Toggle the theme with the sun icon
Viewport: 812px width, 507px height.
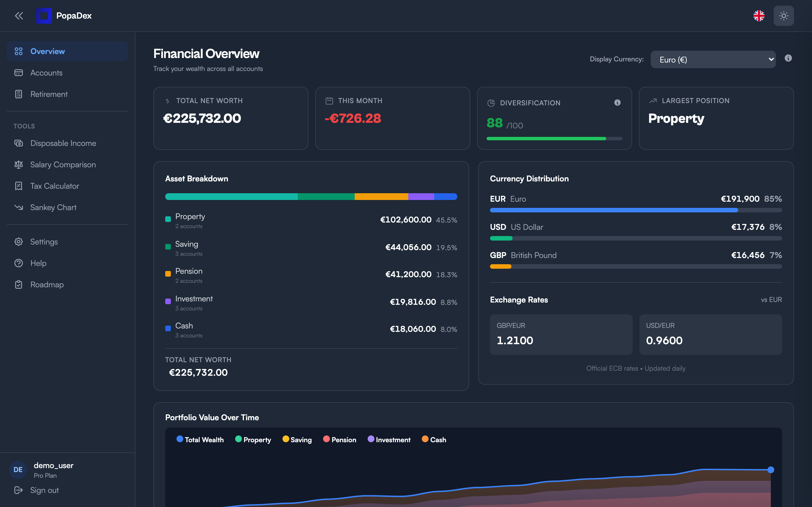(x=784, y=16)
